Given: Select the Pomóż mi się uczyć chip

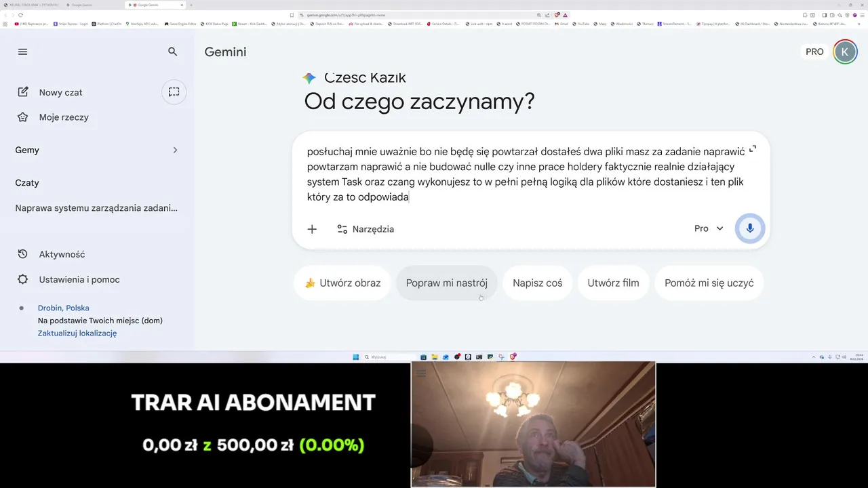Looking at the screenshot, I should [709, 283].
